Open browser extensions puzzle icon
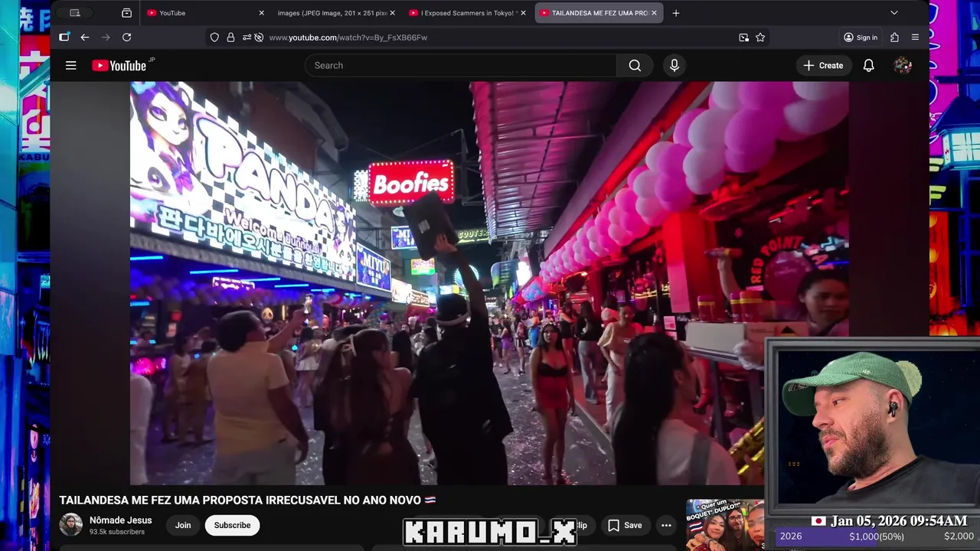 click(x=894, y=37)
